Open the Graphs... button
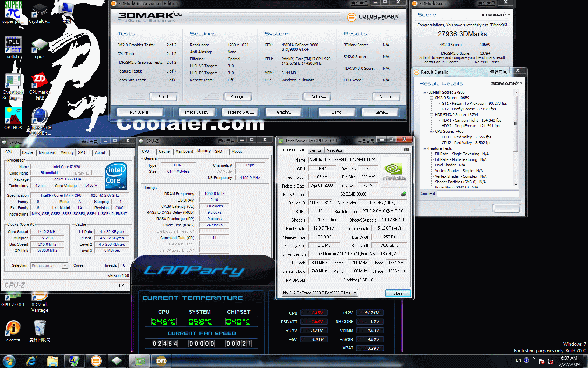Viewport: 588px width, 368px height. tap(284, 112)
